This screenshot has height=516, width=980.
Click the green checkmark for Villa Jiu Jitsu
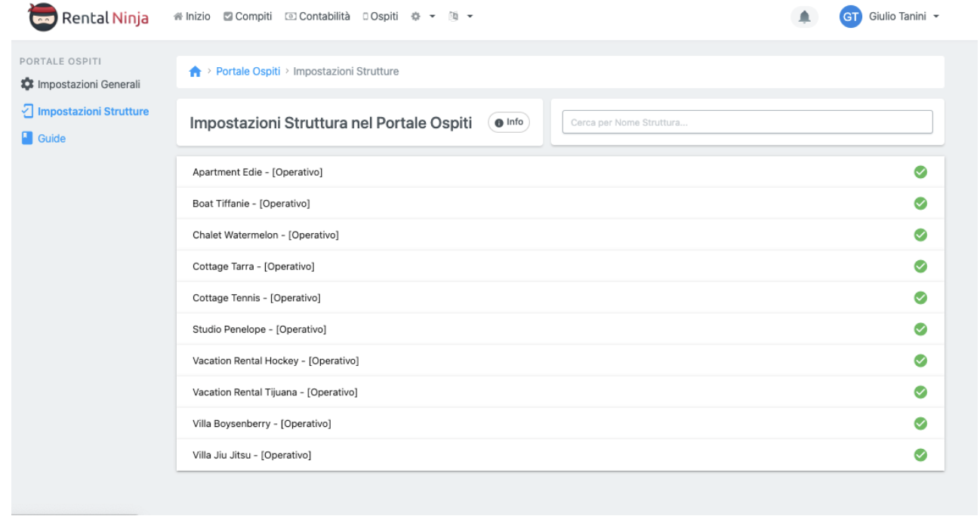pos(920,455)
